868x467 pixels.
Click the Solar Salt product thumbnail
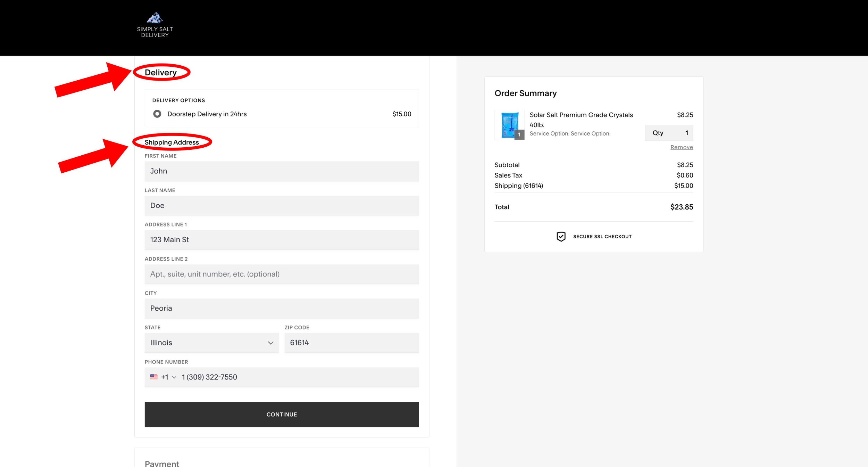(509, 124)
